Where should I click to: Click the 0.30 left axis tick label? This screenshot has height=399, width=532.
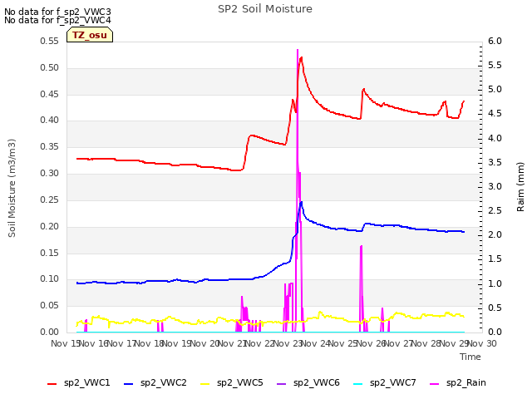[50, 173]
